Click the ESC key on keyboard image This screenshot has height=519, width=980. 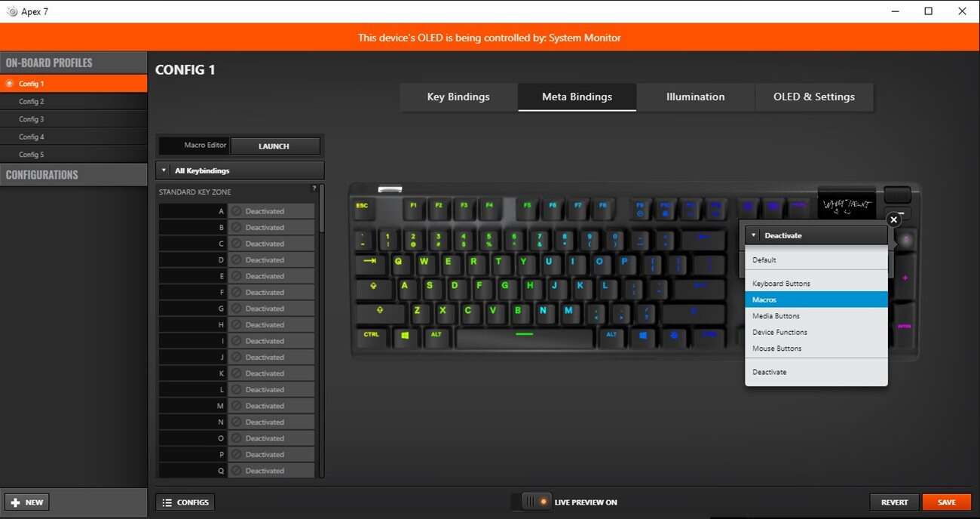363,207
